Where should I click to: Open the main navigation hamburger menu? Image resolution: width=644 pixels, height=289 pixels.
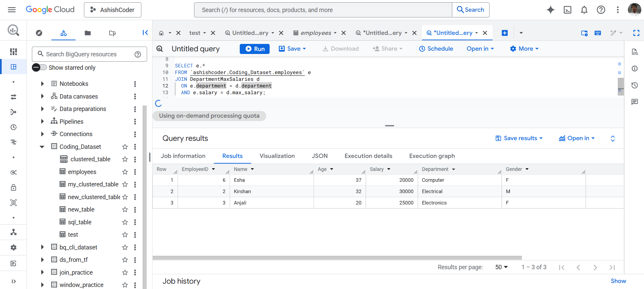[x=12, y=10]
